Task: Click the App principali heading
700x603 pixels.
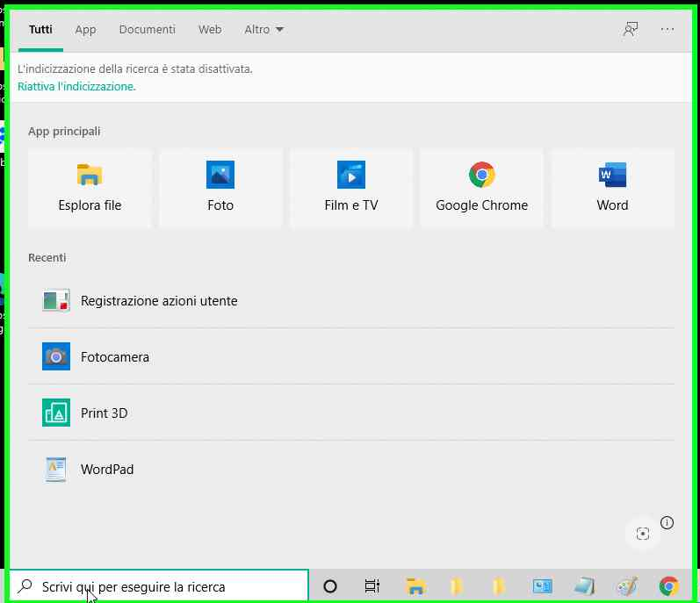Action: [x=64, y=132]
